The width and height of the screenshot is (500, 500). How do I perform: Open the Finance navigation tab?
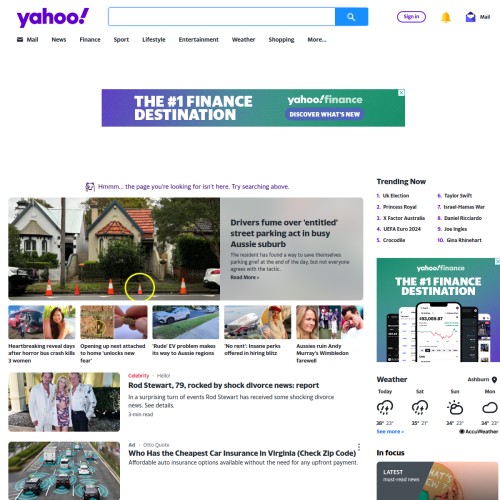pyautogui.click(x=90, y=40)
